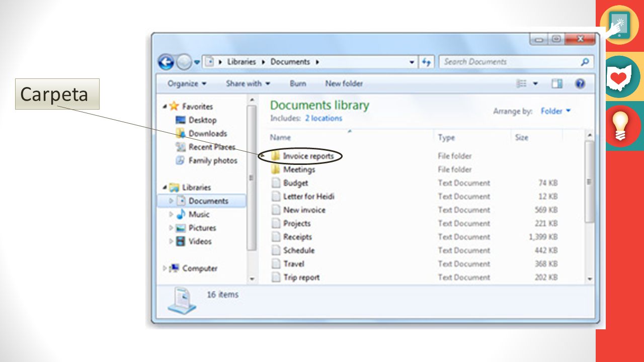Click the Trip report file icon
This screenshot has height=362, width=644.
point(275,278)
